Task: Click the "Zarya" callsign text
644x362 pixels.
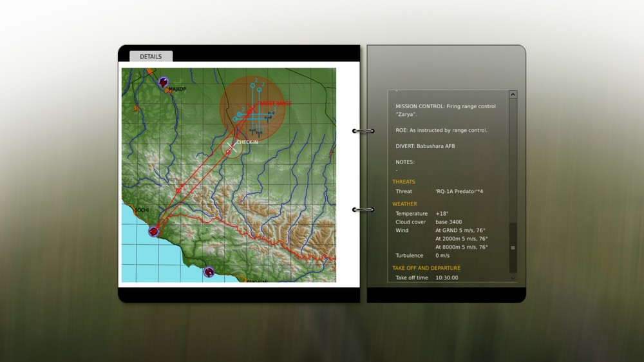Action: coord(405,114)
